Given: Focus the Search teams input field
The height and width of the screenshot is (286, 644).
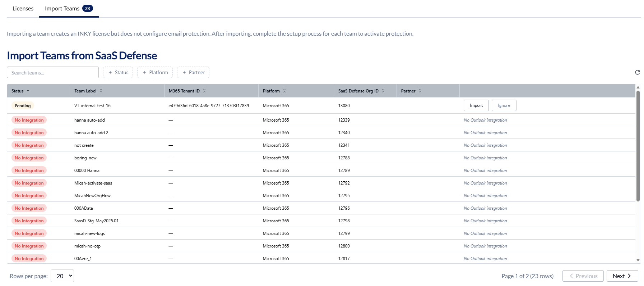Looking at the screenshot, I should point(53,72).
